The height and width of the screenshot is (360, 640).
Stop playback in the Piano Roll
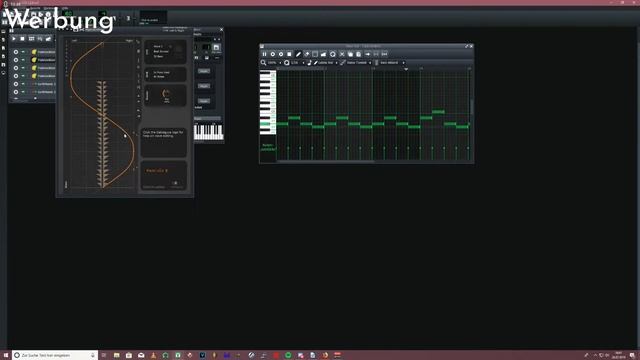[x=289, y=54]
